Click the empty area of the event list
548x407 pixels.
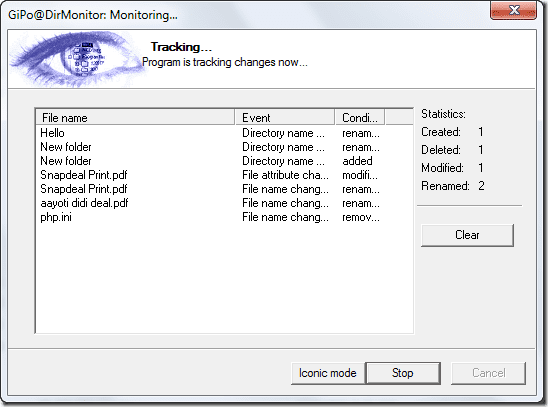click(x=224, y=278)
